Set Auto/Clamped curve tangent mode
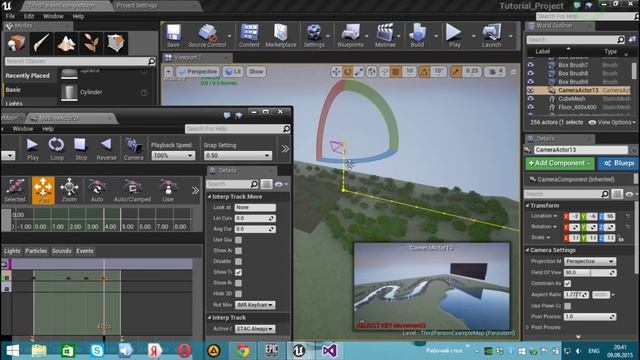This screenshot has height=360, width=640. tap(132, 190)
